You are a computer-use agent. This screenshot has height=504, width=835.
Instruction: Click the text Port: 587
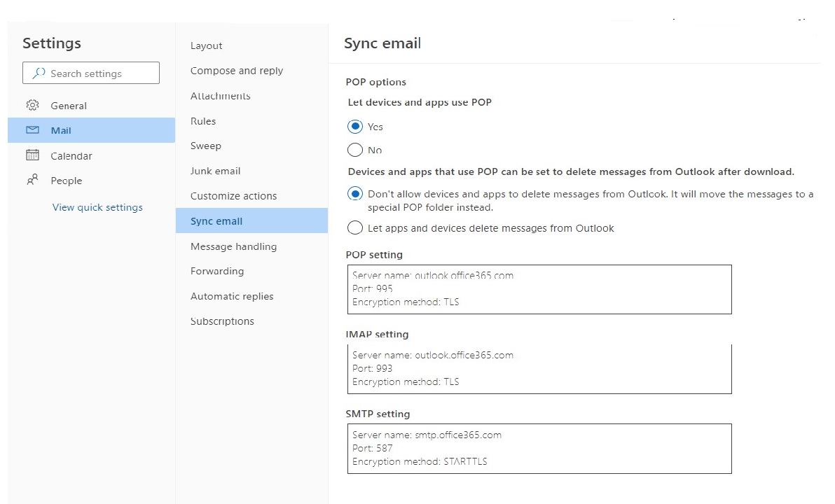372,448
